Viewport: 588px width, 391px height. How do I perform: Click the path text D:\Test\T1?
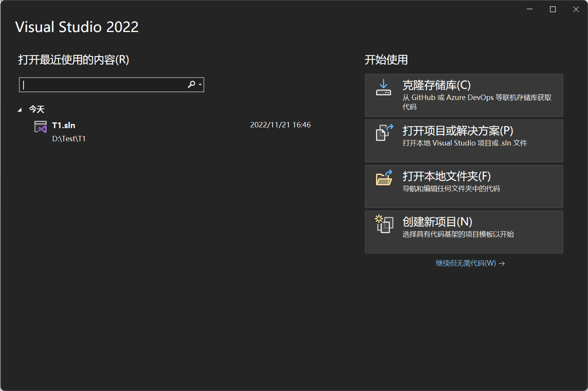tap(69, 139)
